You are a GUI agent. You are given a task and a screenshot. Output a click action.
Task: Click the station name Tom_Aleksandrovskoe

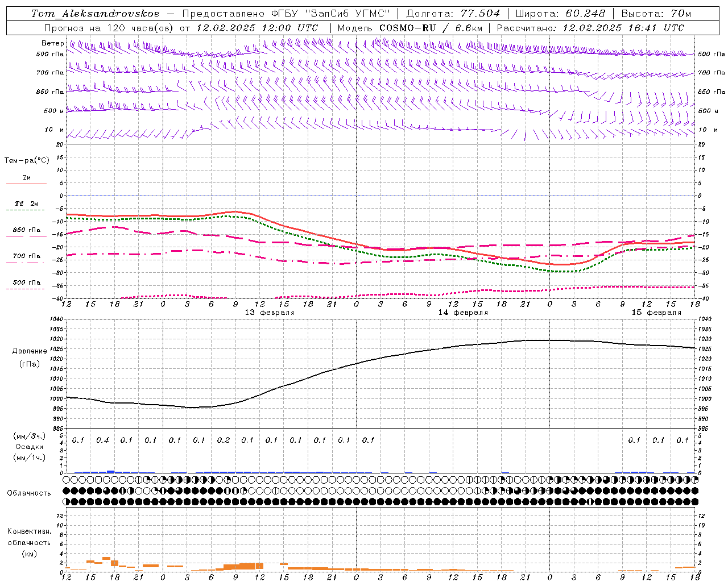[x=95, y=14]
